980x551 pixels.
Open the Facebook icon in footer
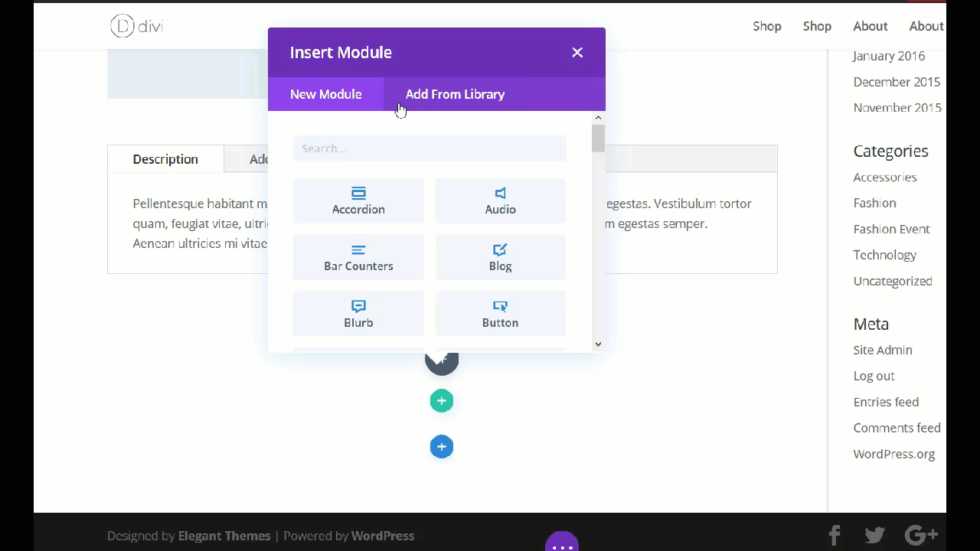835,535
